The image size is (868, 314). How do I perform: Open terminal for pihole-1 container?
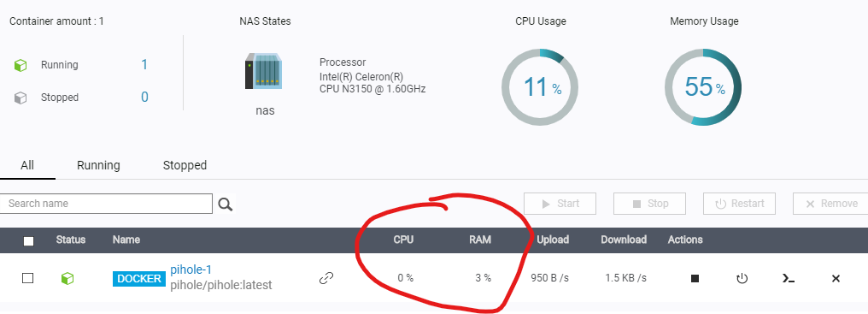(789, 279)
